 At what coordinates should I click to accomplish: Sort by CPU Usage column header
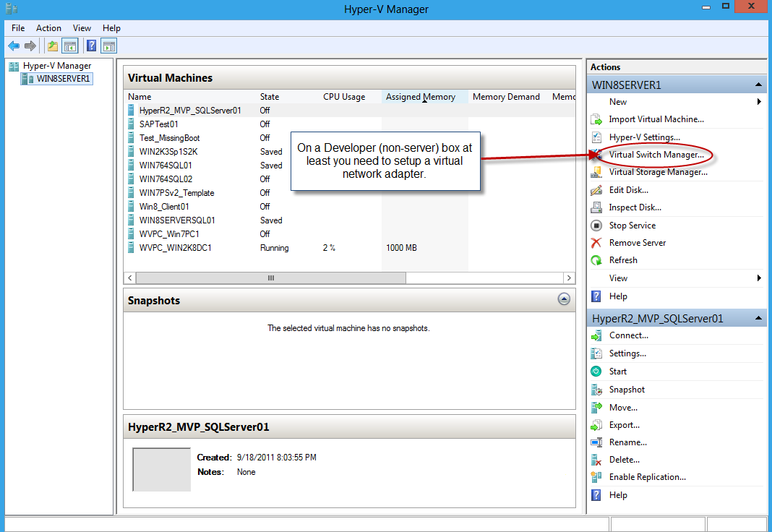coord(344,97)
